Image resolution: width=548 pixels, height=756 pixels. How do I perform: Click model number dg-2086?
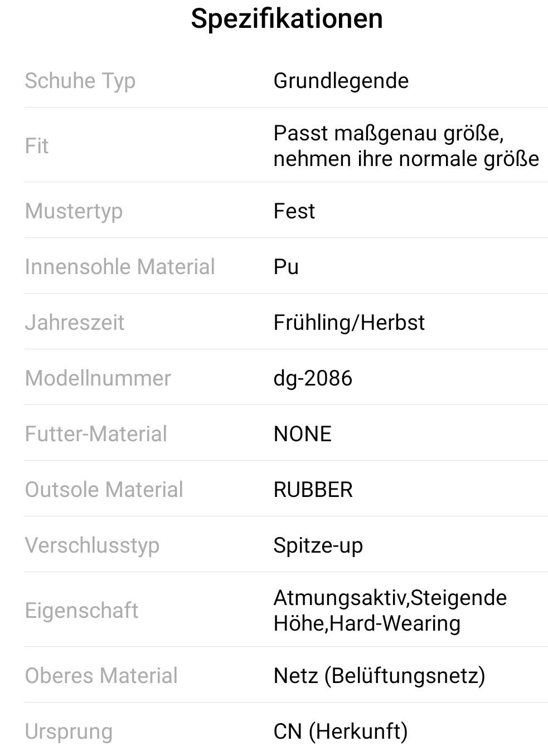point(313,378)
